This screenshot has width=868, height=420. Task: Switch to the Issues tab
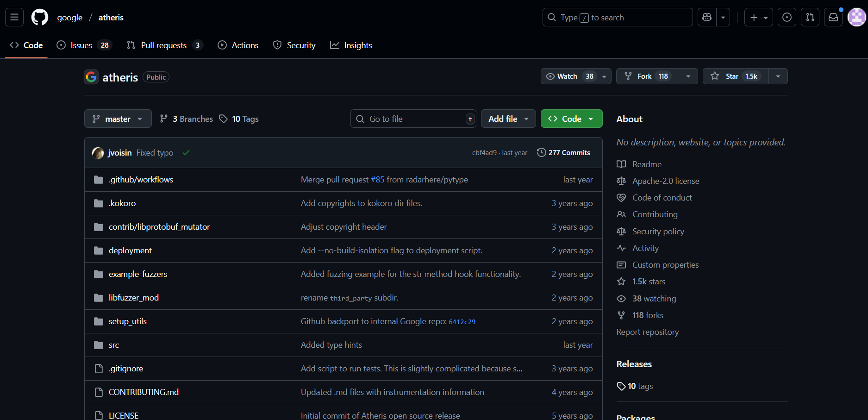(84, 45)
